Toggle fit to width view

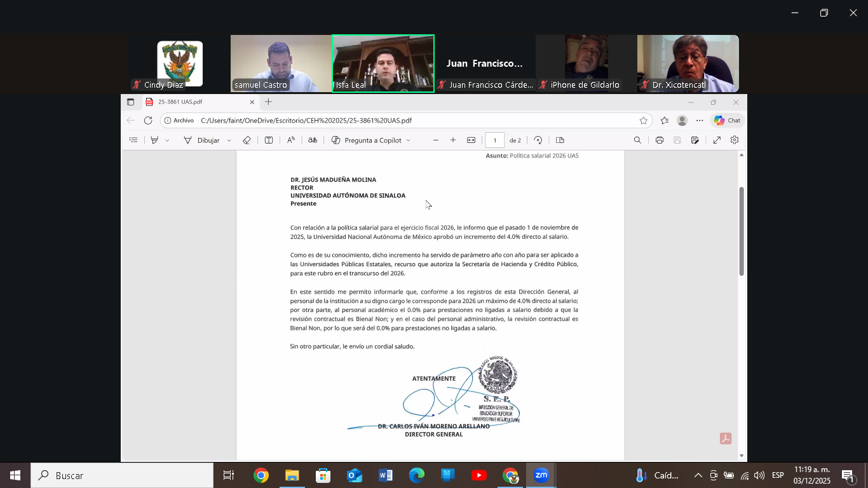coord(471,140)
